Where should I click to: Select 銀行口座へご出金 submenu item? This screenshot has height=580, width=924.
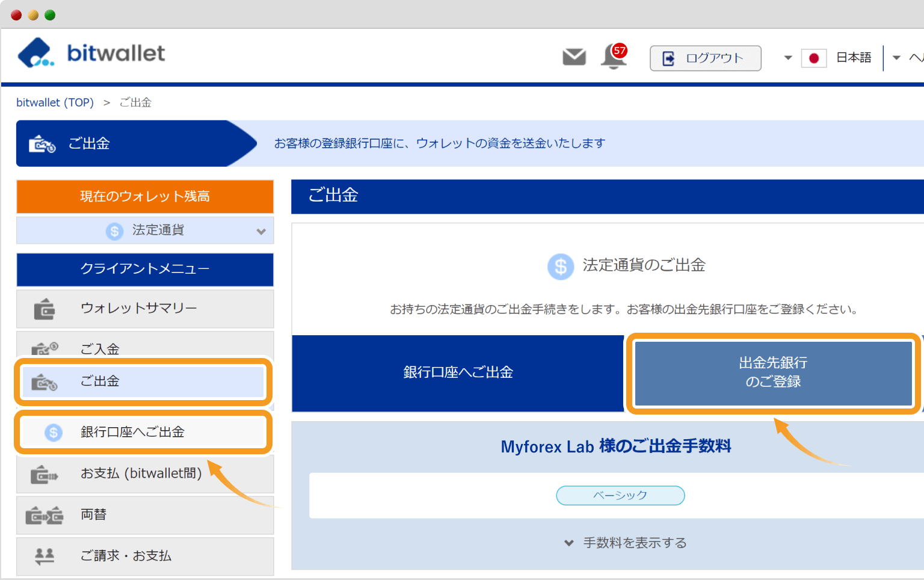point(143,432)
